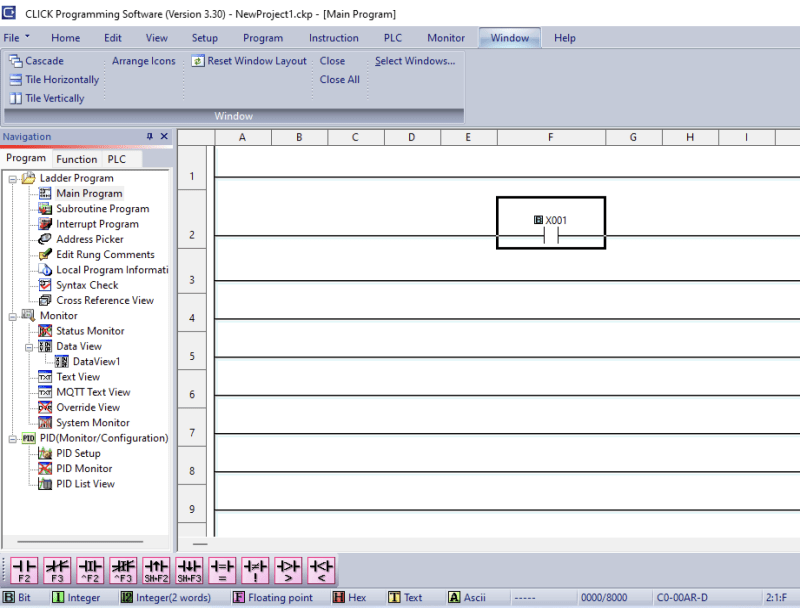Collapse the Ladder Program tree node

pos(13,179)
